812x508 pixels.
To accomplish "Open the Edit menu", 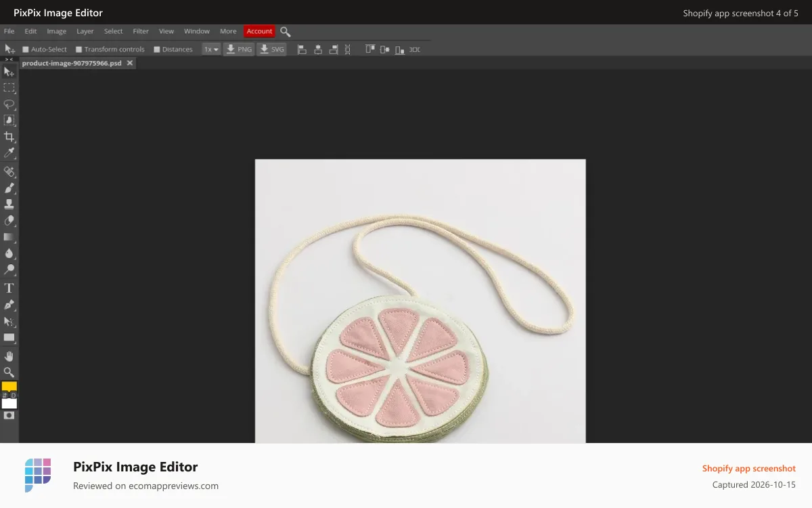I will point(30,31).
